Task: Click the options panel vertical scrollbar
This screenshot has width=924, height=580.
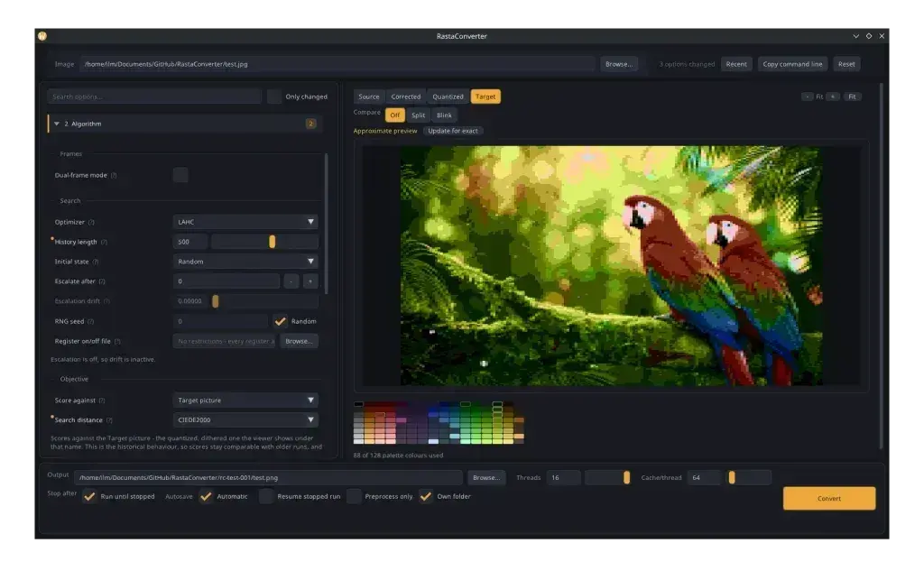Action: click(x=327, y=224)
